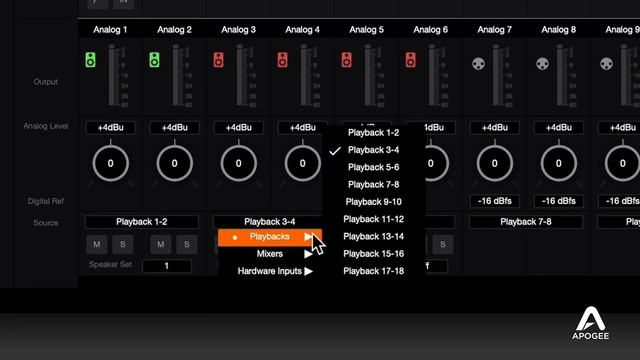
Task: Click Analog 7 XLR connector icon
Action: point(478,64)
